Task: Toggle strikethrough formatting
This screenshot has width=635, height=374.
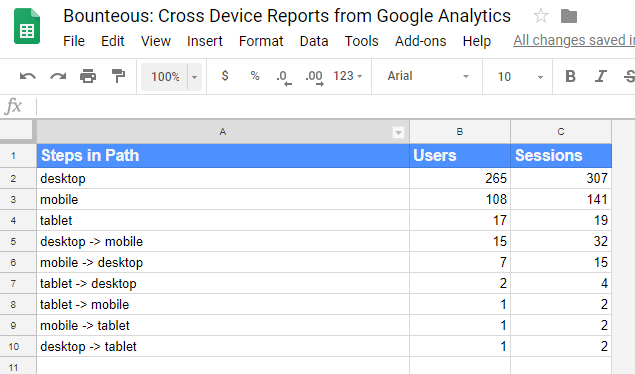Action: tap(629, 76)
